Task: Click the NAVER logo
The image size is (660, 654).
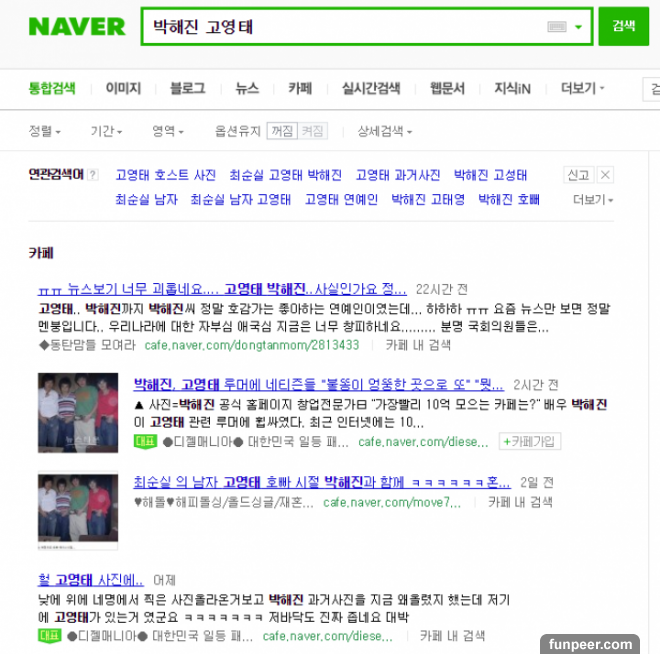Action: pyautogui.click(x=77, y=27)
